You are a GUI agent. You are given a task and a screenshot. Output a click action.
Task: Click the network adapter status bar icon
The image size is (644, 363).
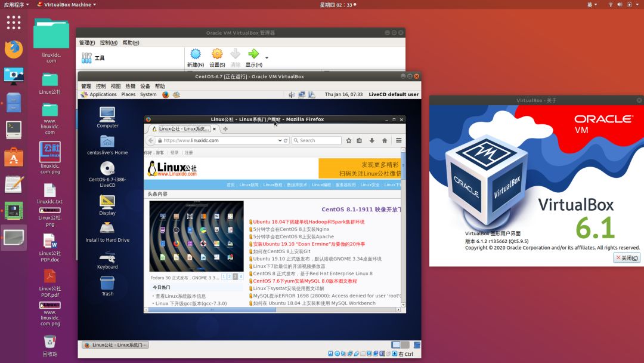click(350, 353)
